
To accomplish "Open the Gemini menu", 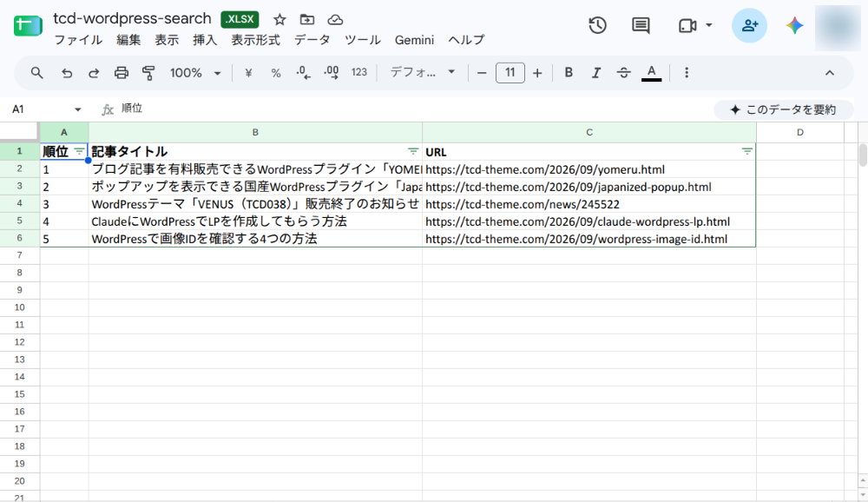I will click(414, 40).
